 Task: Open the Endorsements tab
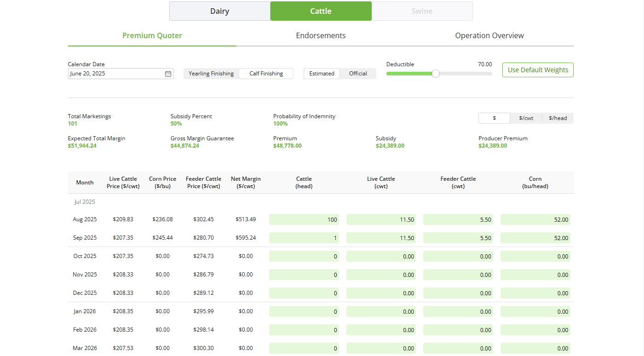[x=321, y=36]
